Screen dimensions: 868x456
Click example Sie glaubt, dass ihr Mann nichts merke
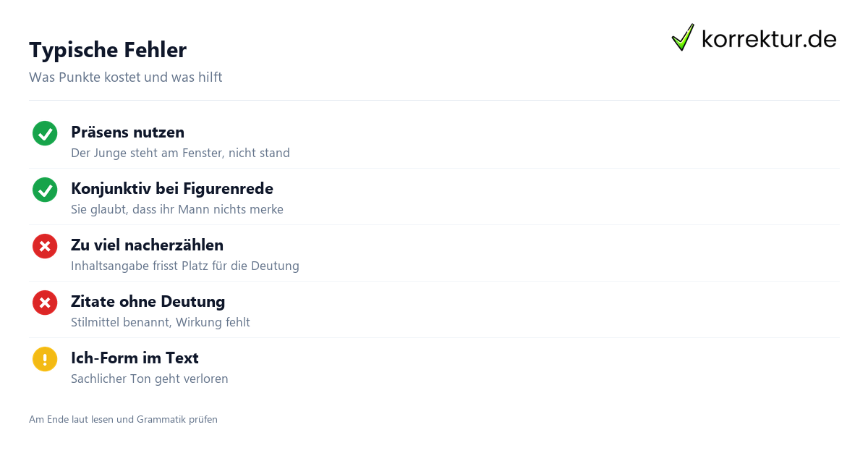(177, 209)
